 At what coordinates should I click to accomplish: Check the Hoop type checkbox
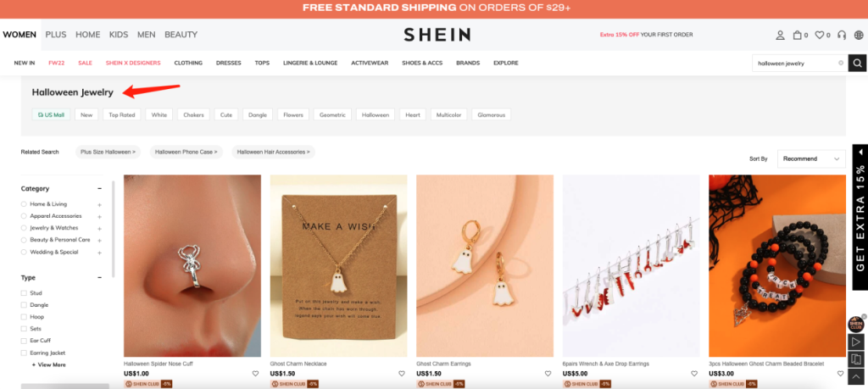[x=24, y=317]
